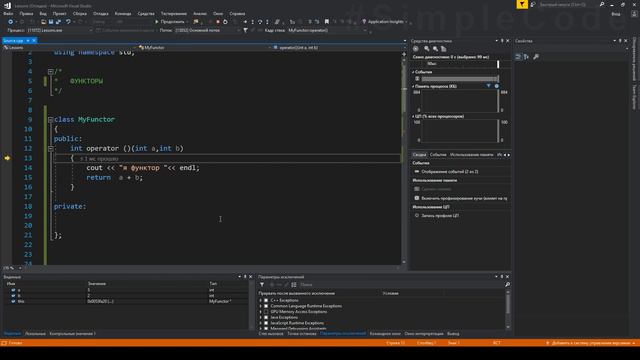Click the memory graph filter icon
640x360 pixels.
point(489,86)
